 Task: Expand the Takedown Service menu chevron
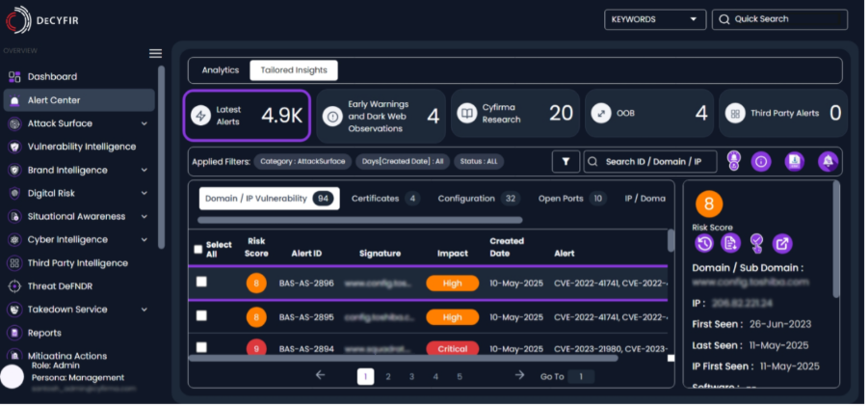click(x=145, y=310)
